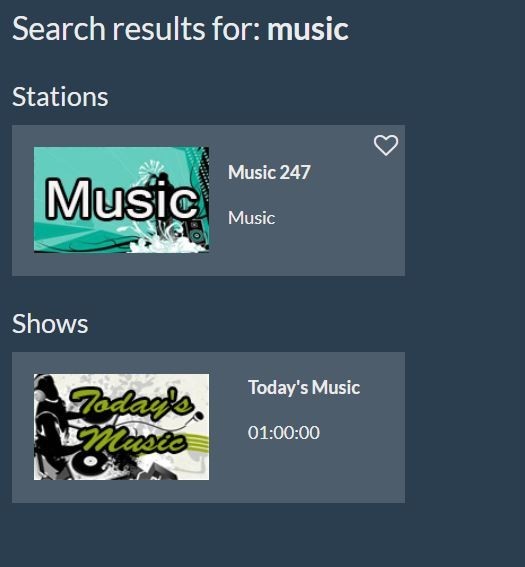
Task: Click the white Music lettering in station artwork
Action: [122, 199]
